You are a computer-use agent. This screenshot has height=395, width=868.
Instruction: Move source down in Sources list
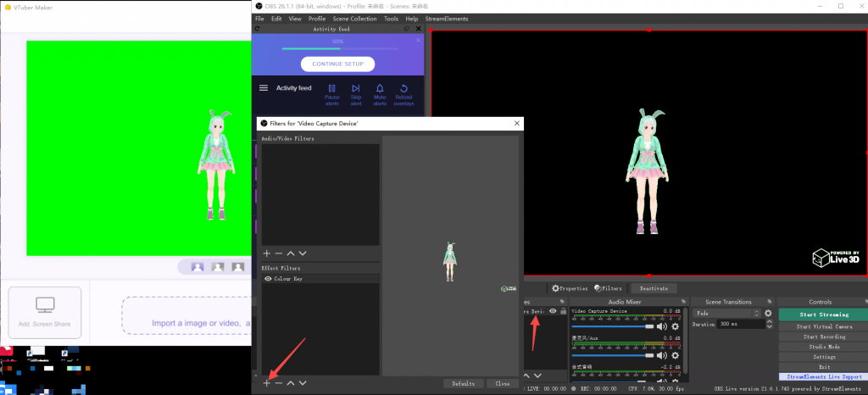537,376
